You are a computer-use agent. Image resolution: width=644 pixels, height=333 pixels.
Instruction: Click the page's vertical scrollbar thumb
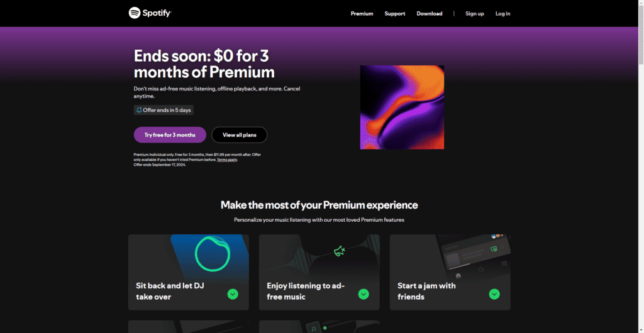click(x=641, y=35)
